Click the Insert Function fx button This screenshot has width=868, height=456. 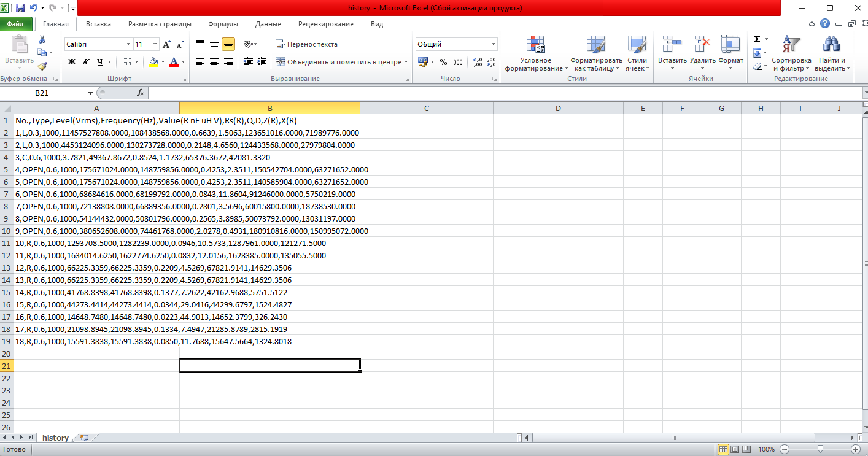(x=141, y=93)
